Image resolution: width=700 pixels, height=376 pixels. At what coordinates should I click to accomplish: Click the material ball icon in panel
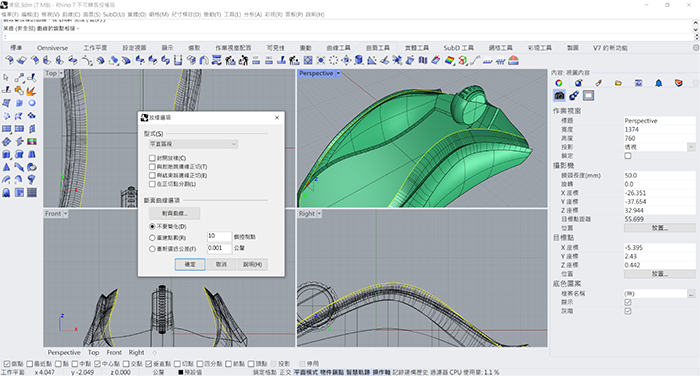point(579,83)
